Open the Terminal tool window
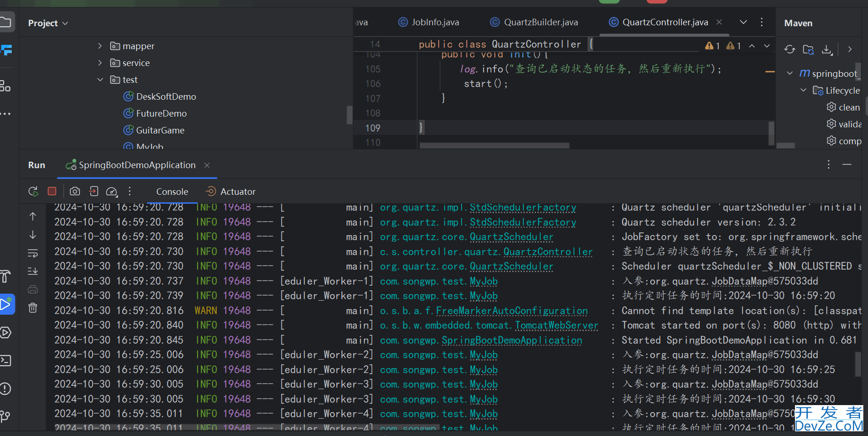 [x=5, y=361]
